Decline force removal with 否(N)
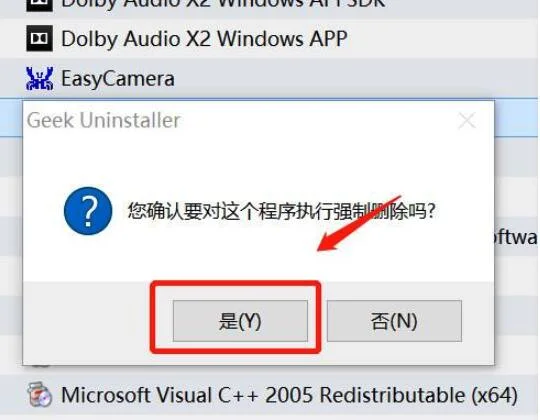Image resolution: width=540 pixels, height=420 pixels. [x=394, y=321]
